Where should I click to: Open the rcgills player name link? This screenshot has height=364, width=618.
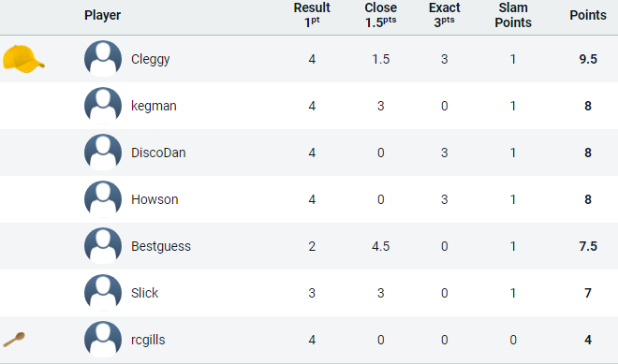tap(148, 340)
